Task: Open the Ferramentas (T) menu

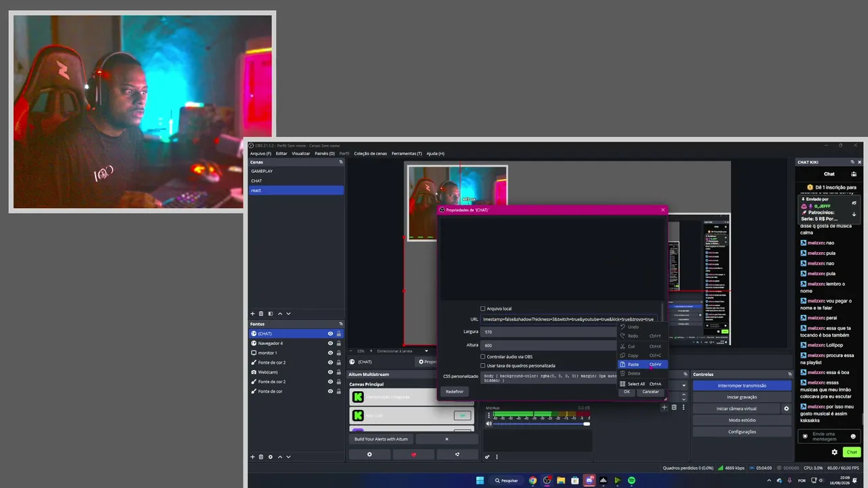Action: (x=406, y=153)
